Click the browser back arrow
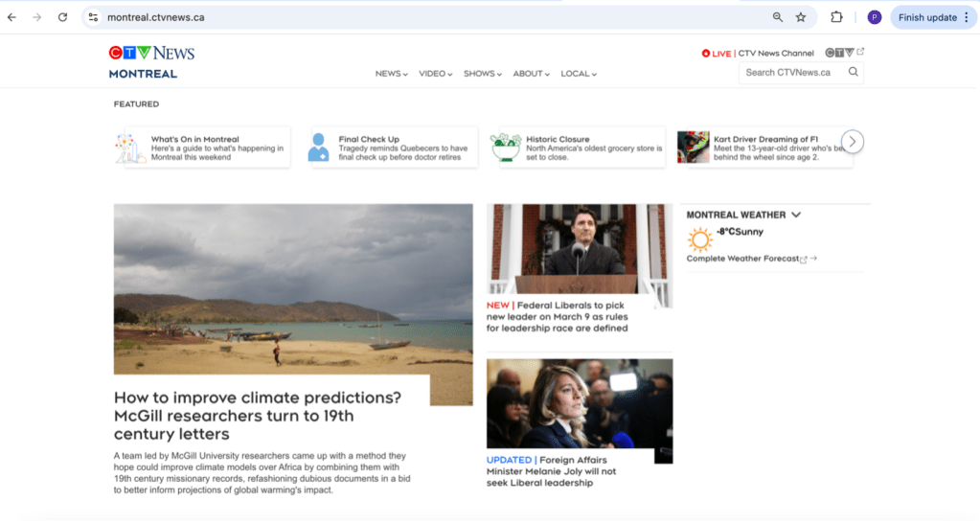The image size is (980, 523). coord(12,17)
